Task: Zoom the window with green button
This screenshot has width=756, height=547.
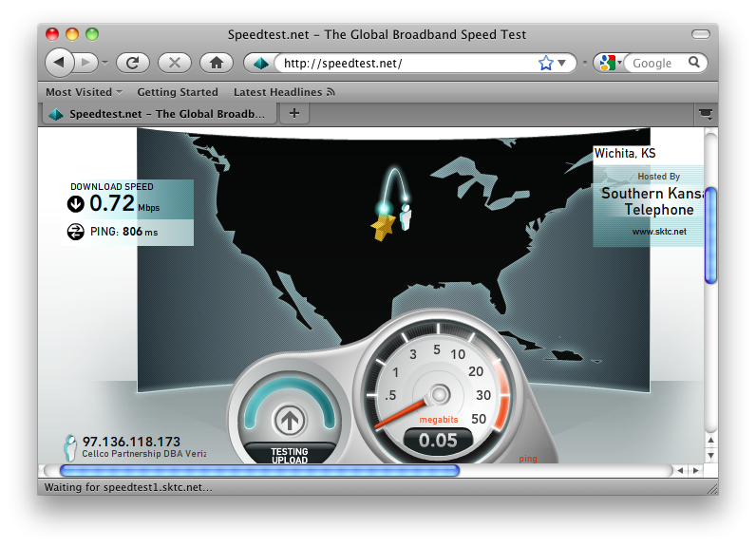Action: click(92, 34)
